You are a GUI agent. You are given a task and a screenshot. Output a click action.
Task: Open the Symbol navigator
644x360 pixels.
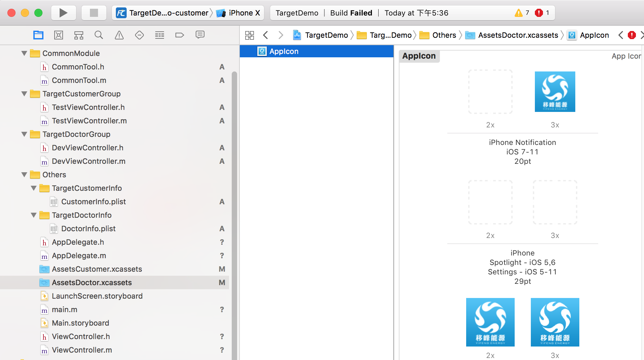coord(79,35)
